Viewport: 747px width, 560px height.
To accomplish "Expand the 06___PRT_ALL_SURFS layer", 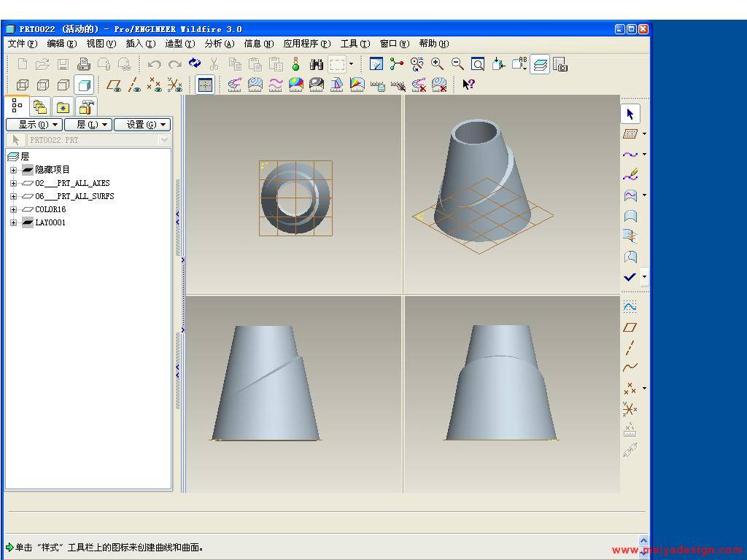I will [13, 196].
